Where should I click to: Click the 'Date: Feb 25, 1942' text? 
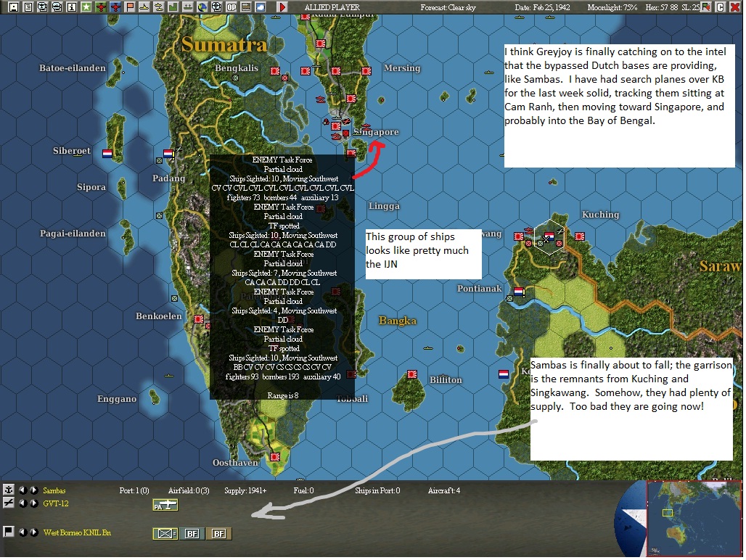(542, 7)
